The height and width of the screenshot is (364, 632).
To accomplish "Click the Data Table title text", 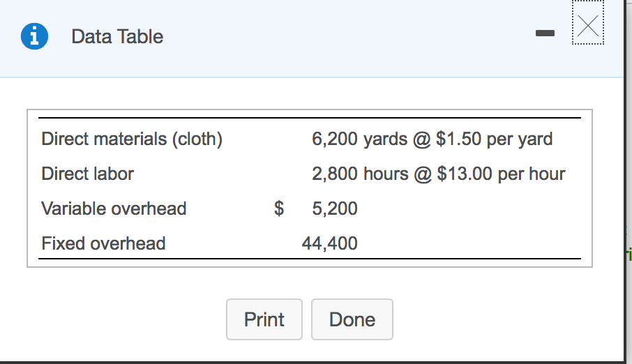I will click(117, 36).
